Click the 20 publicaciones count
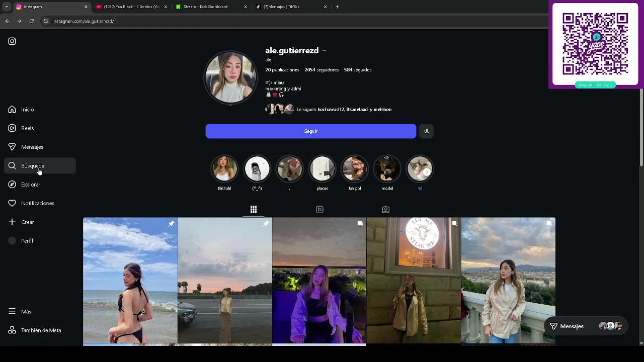 [x=282, y=70]
